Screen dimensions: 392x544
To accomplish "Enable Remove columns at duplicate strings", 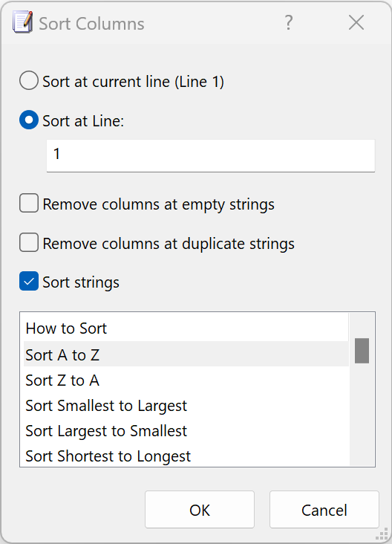I will (x=29, y=242).
